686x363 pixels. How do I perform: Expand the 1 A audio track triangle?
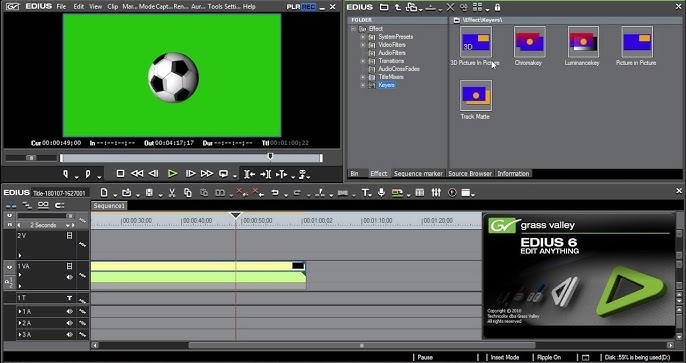point(20,311)
